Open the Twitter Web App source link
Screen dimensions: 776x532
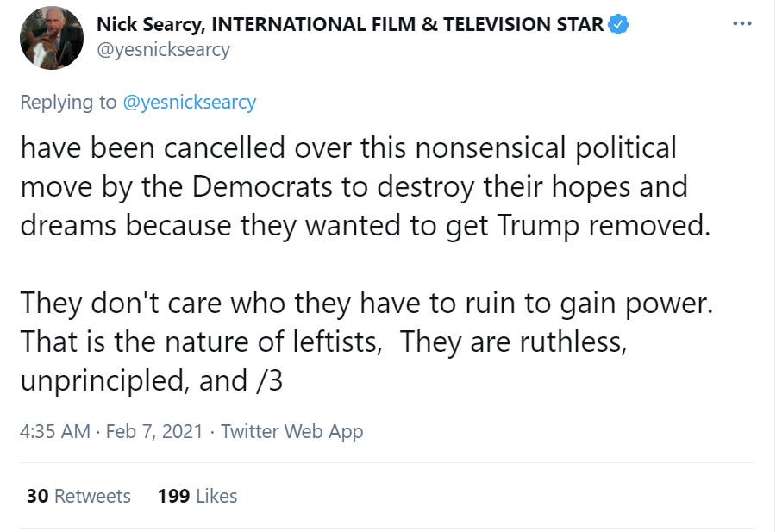(x=291, y=431)
